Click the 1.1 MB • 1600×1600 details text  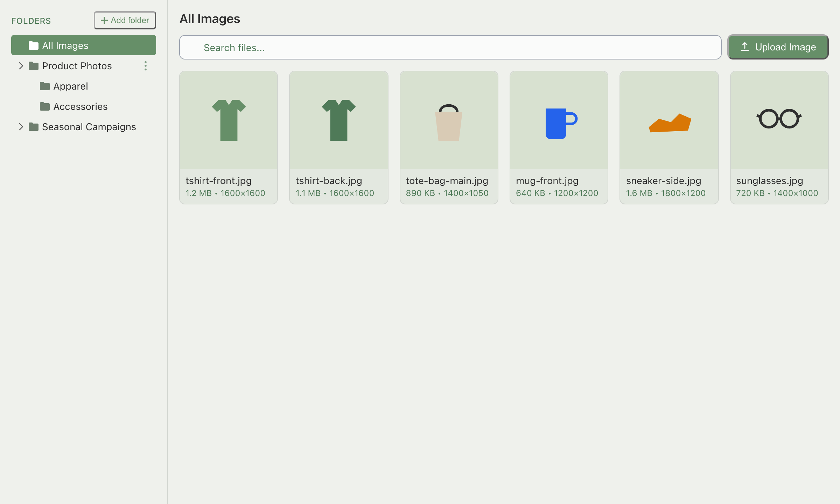pos(335,193)
